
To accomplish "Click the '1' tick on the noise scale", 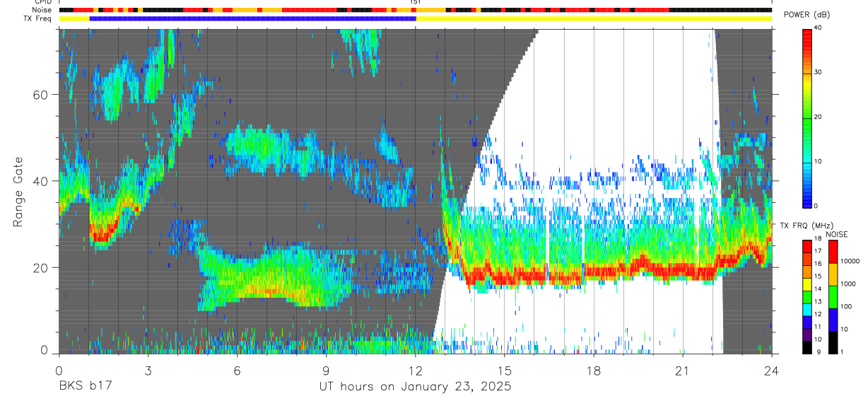I will [843, 353].
